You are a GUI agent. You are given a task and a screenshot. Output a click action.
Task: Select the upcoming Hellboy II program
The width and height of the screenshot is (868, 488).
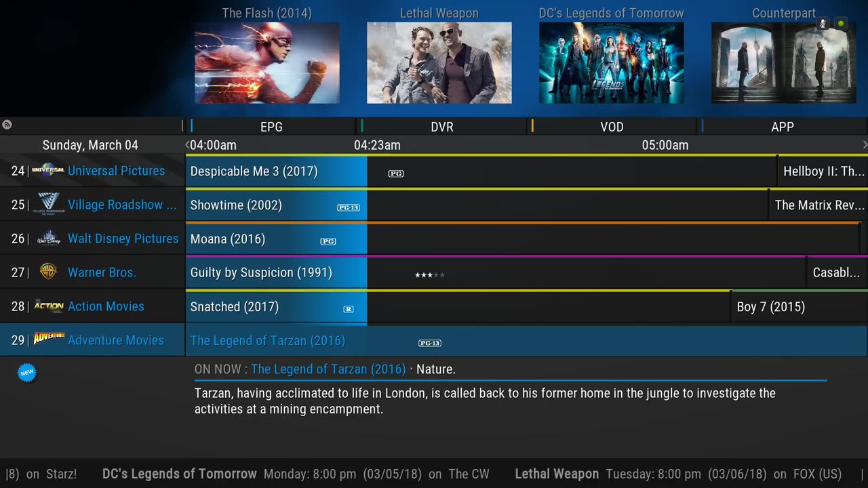pyautogui.click(x=823, y=171)
